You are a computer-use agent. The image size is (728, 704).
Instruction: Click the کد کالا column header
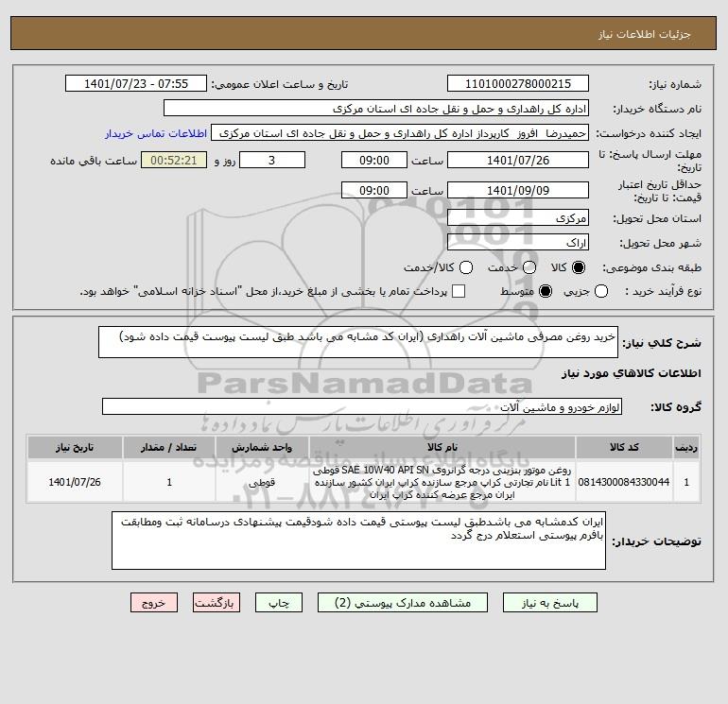coord(624,447)
